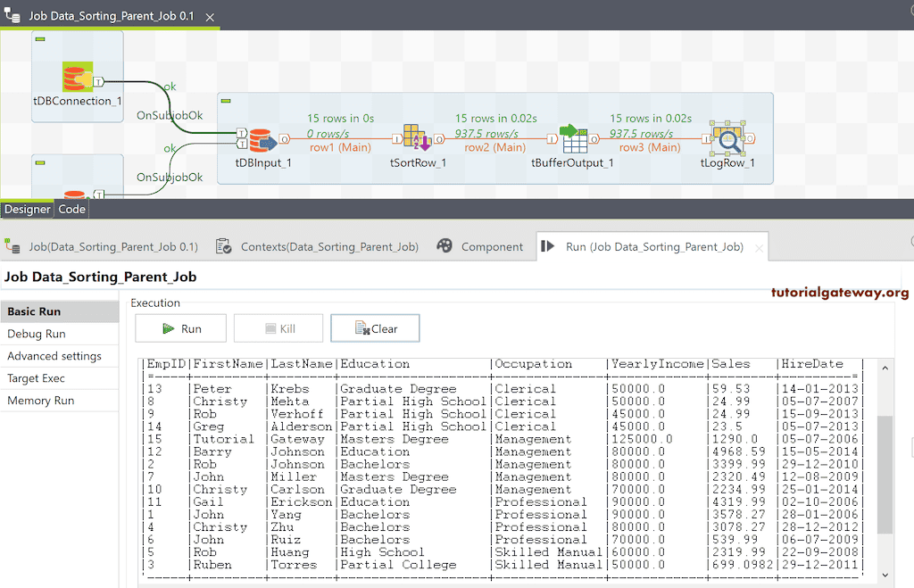Image resolution: width=914 pixels, height=588 pixels.
Task: Select the tDBConnection_1 component icon
Action: [x=78, y=78]
